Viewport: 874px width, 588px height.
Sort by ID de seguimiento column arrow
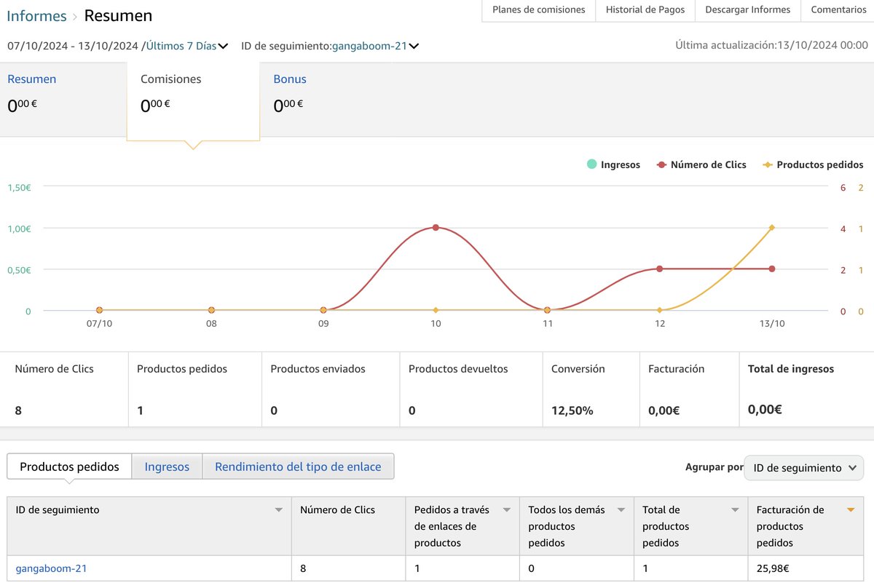278,510
